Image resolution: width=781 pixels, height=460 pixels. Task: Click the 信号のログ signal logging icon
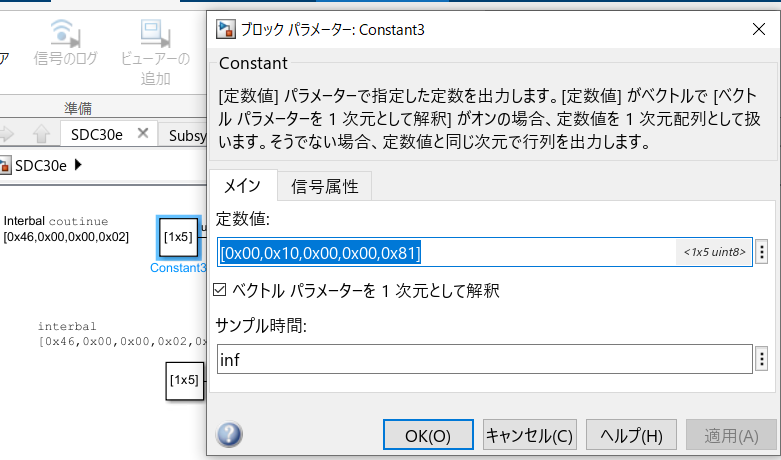[65, 33]
